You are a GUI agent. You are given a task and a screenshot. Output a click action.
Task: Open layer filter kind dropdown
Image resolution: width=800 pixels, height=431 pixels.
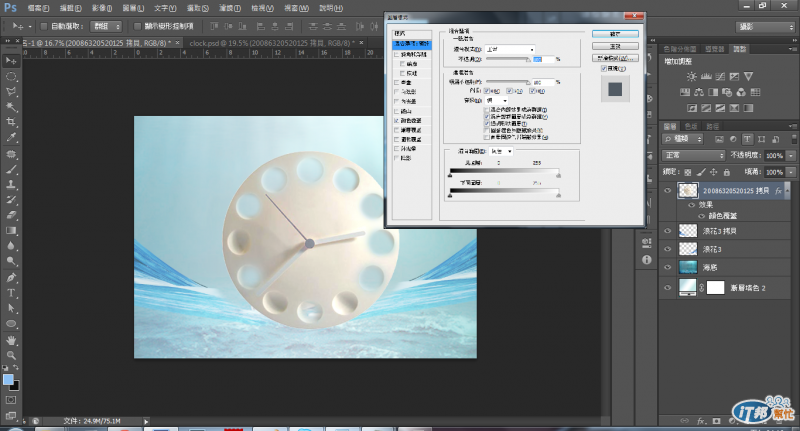click(x=683, y=139)
